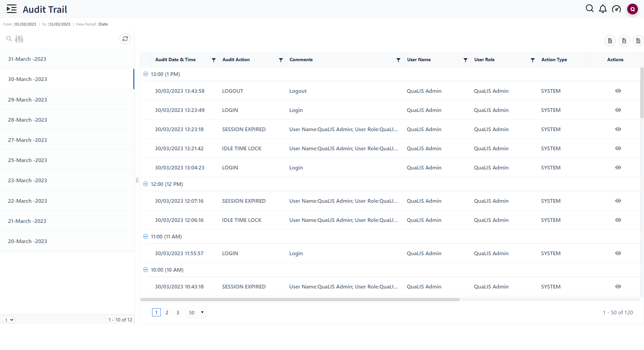Open notifications bell icon
This screenshot has height=350, width=644.
point(603,9)
